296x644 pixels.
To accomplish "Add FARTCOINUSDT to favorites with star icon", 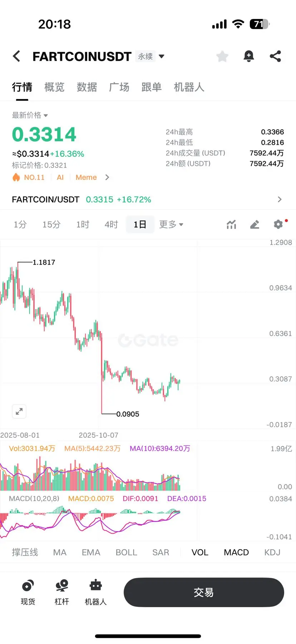I will point(222,56).
